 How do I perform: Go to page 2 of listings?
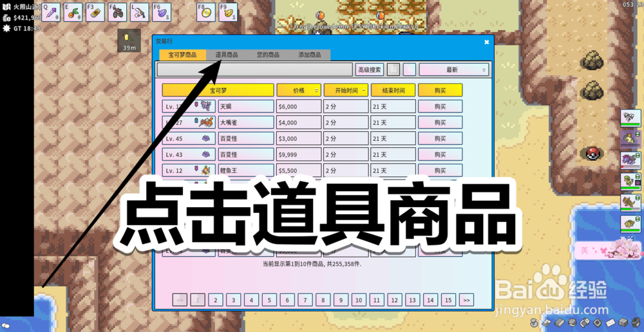(x=216, y=300)
